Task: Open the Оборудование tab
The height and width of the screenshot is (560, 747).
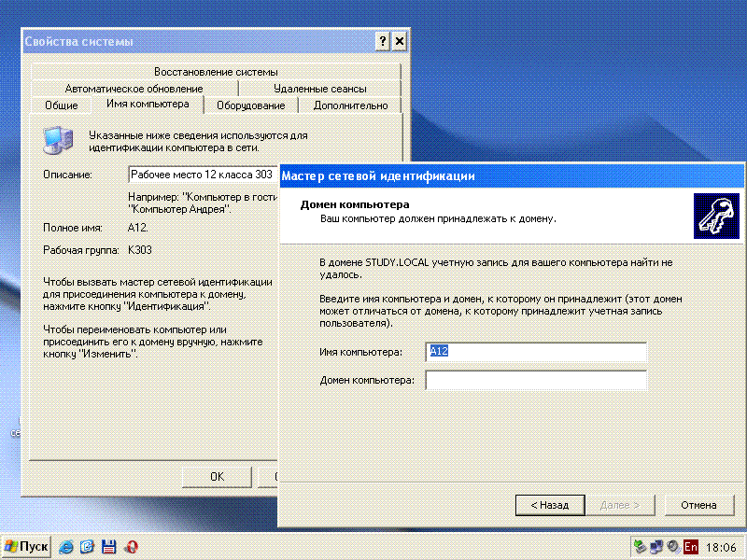Action: pos(250,105)
